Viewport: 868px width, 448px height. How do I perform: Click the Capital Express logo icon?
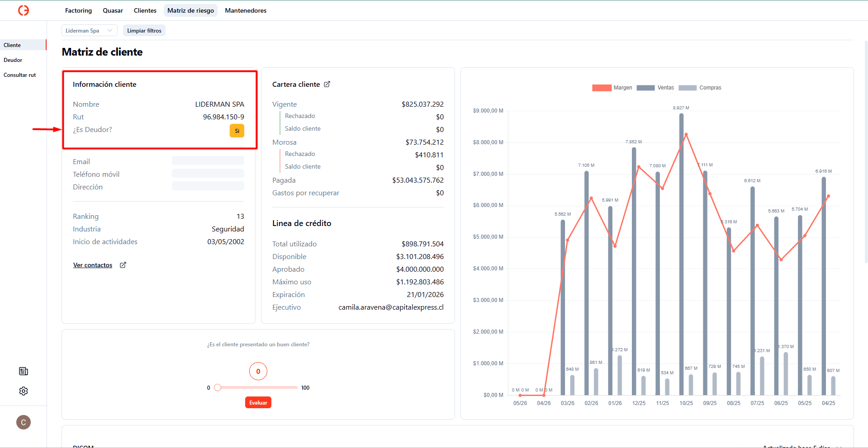[x=24, y=10]
